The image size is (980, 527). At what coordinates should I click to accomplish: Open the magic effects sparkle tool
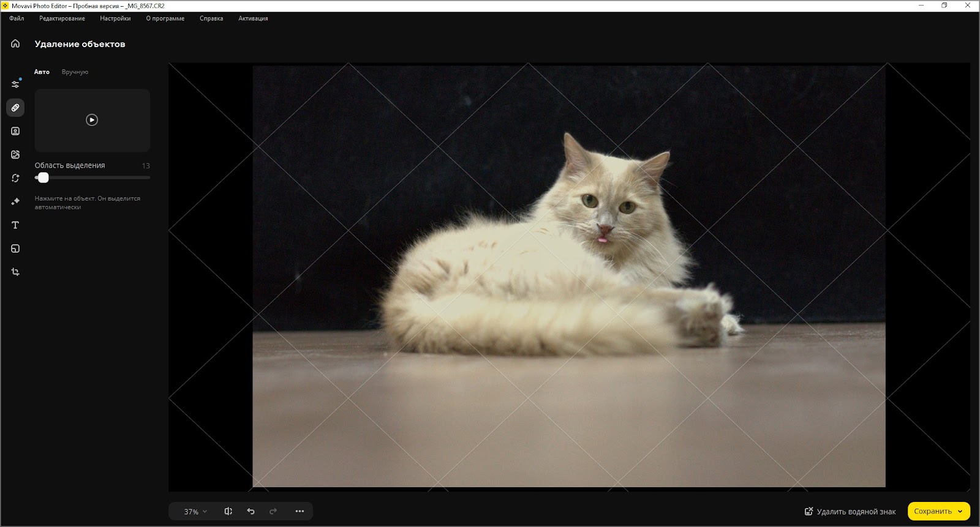[15, 201]
